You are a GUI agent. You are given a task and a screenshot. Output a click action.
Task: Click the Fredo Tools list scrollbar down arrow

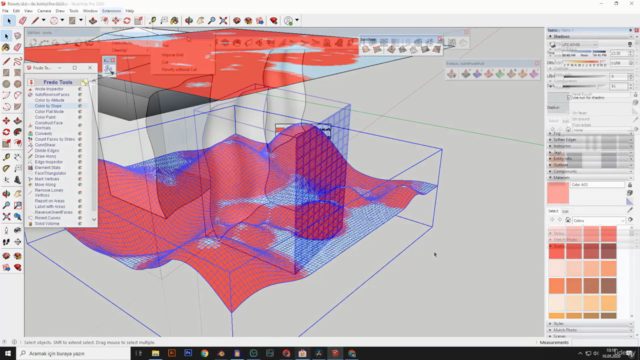click(94, 220)
